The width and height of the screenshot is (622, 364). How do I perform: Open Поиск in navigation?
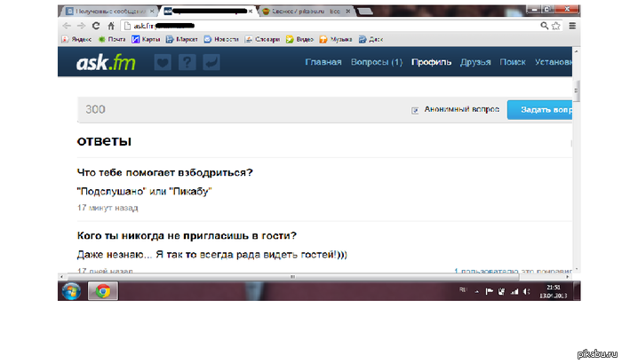[x=513, y=62]
